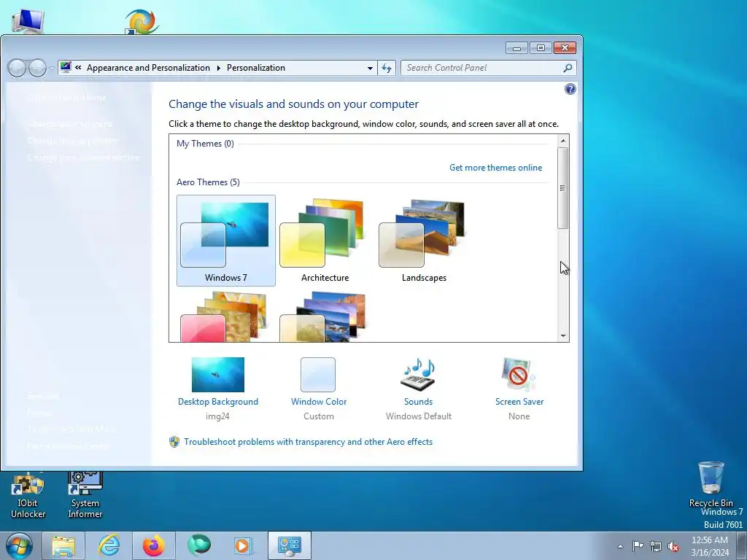Expand the double-chevron breadcrumb in address bar
Screen dimensions: 747x560
78,68
